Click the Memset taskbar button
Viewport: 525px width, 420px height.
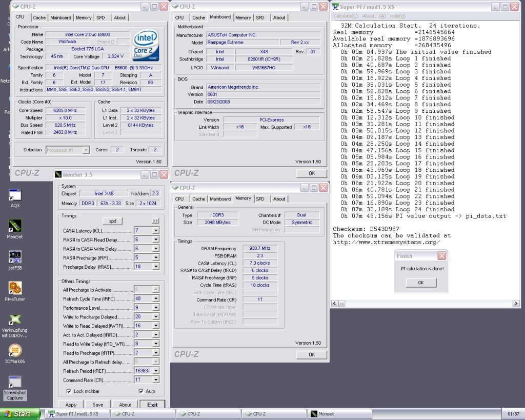click(340, 414)
